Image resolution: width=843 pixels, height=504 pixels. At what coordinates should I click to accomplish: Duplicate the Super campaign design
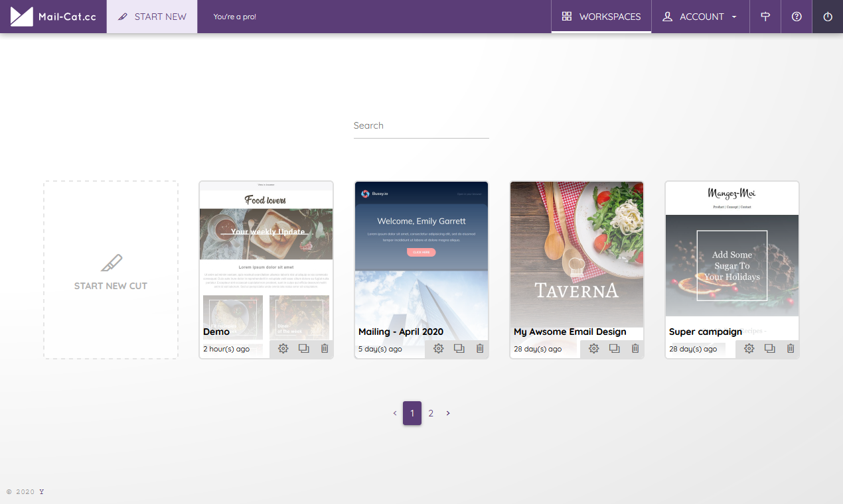(769, 348)
